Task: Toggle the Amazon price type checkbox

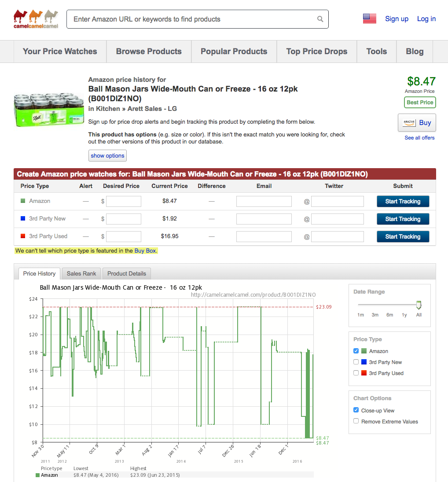Action: 356,351
